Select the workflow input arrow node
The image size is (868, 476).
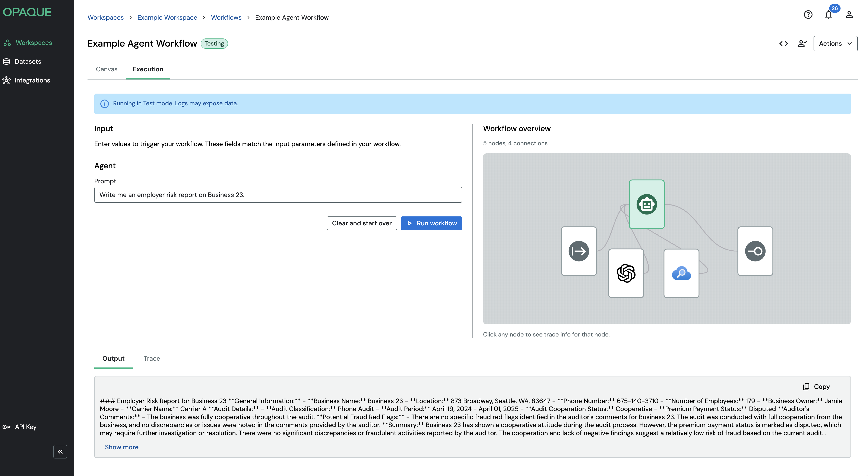coord(579,251)
